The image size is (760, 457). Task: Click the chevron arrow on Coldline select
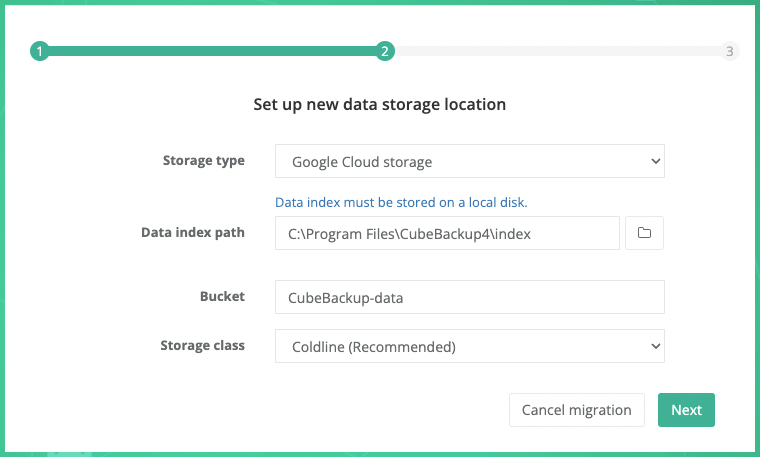tap(655, 347)
